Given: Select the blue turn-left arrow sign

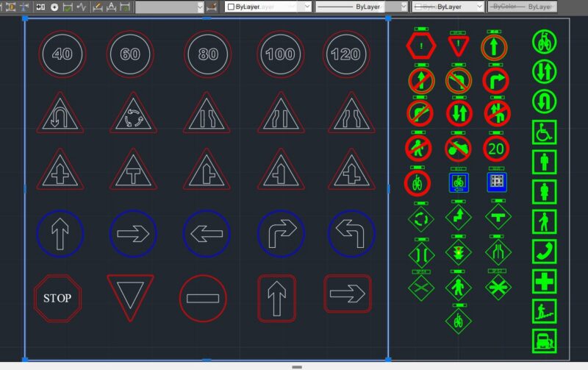Looking at the screenshot, I should (351, 233).
